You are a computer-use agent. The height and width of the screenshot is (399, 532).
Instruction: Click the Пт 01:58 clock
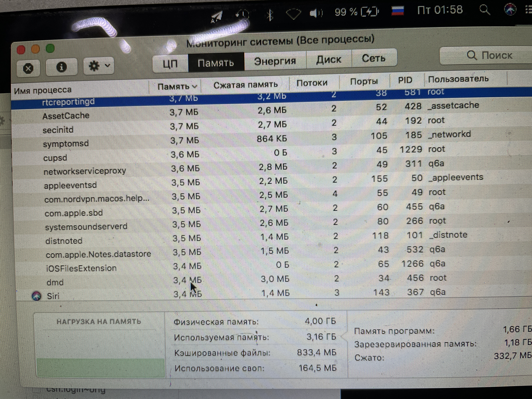(x=440, y=10)
